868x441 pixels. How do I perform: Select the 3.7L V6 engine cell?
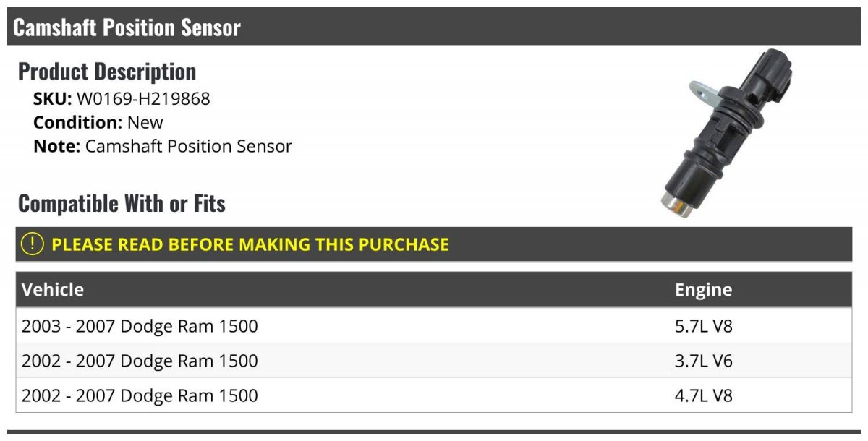[704, 361]
